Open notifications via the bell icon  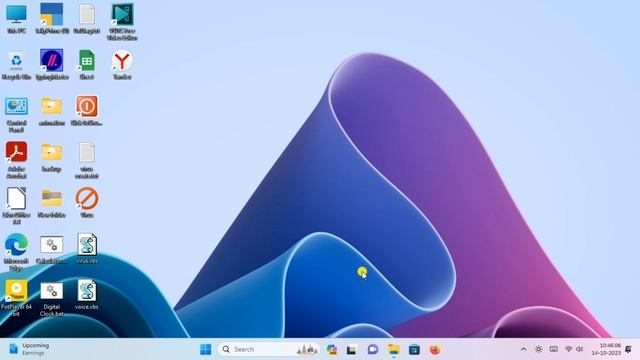[x=629, y=349]
